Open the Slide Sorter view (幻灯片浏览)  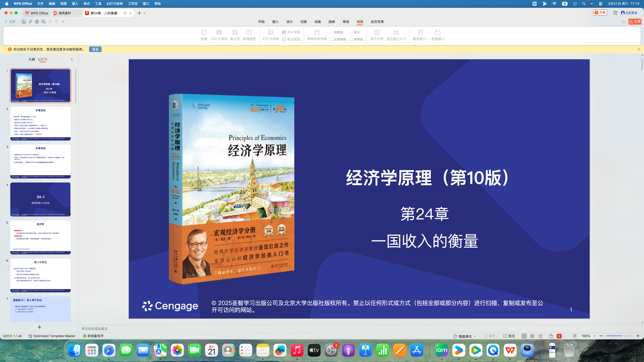tap(219, 32)
